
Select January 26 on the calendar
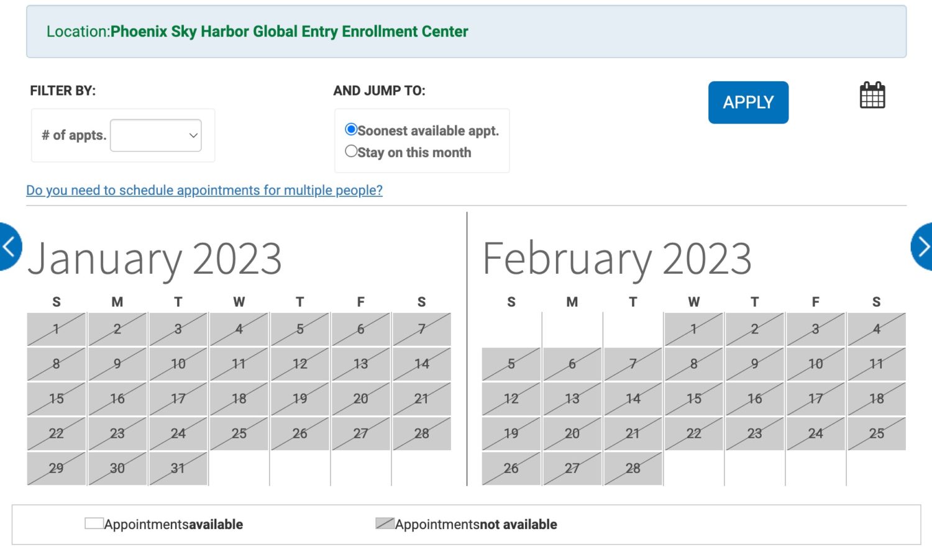click(299, 433)
